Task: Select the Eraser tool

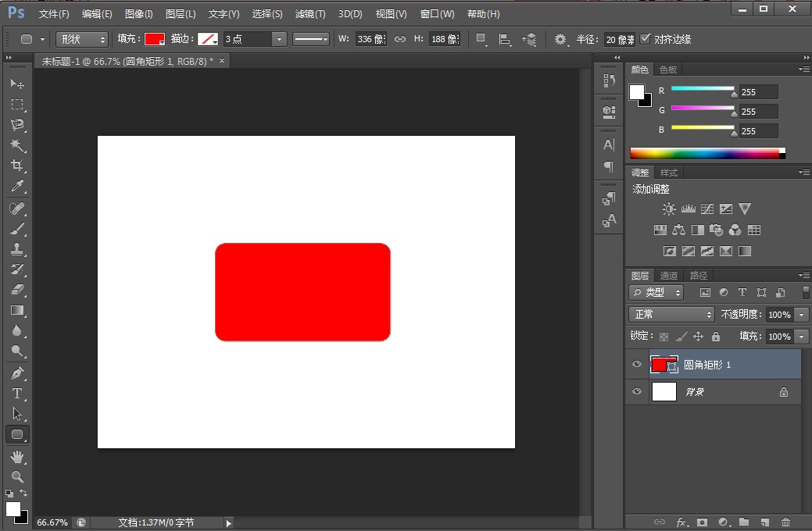Action: click(x=17, y=290)
